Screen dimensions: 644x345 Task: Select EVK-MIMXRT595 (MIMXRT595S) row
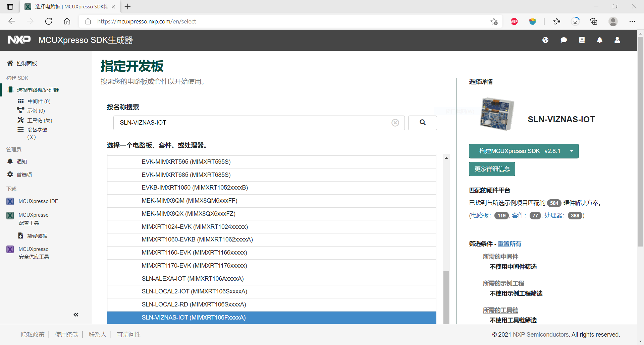pyautogui.click(x=272, y=162)
